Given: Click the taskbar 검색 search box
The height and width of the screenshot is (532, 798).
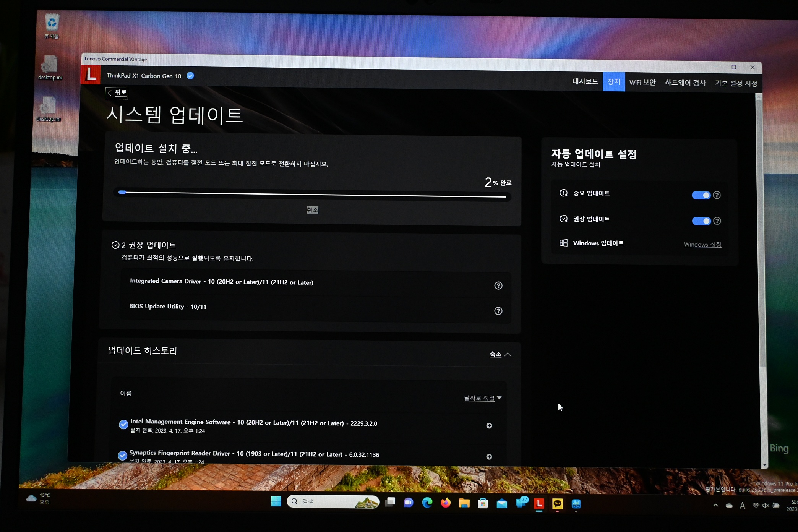Looking at the screenshot, I should click(x=333, y=501).
